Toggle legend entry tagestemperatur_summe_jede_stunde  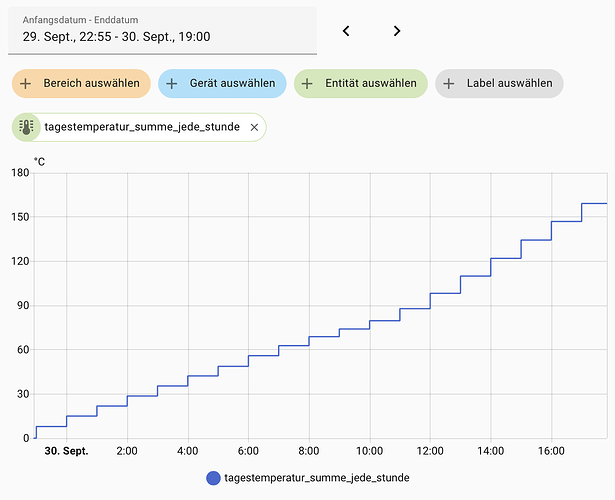click(x=308, y=478)
